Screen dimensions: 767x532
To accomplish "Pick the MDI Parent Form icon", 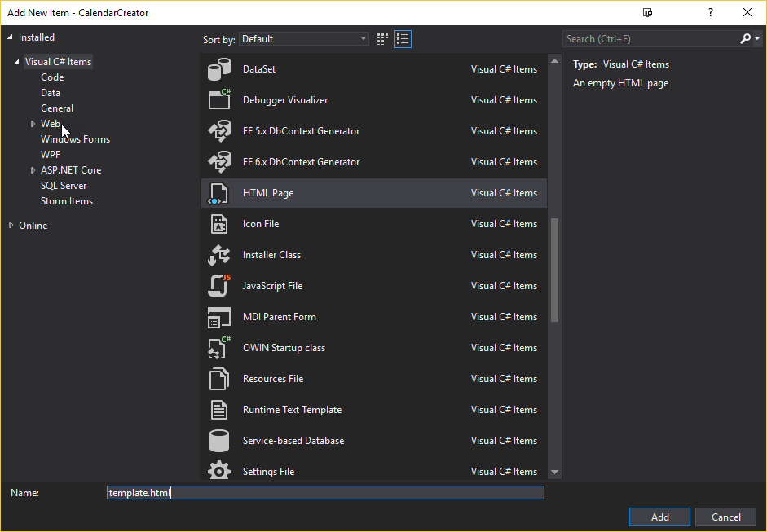I will [x=219, y=317].
